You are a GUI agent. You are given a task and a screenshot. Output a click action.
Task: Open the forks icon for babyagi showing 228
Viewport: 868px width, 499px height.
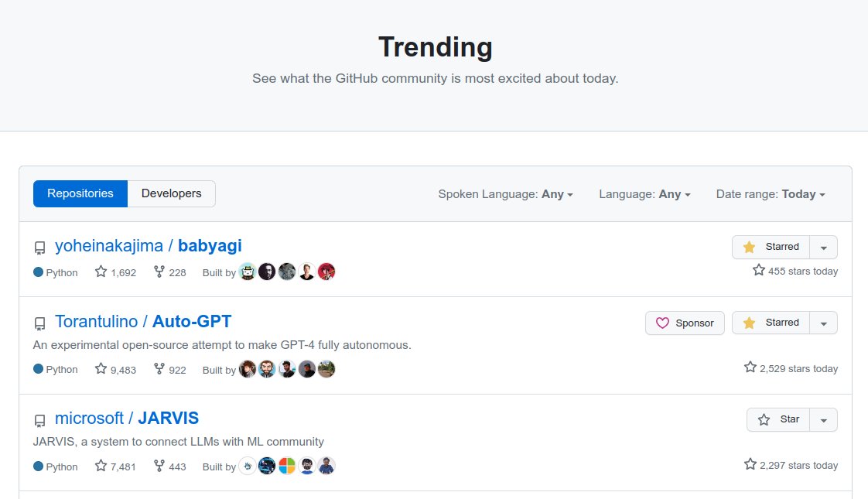(x=159, y=272)
